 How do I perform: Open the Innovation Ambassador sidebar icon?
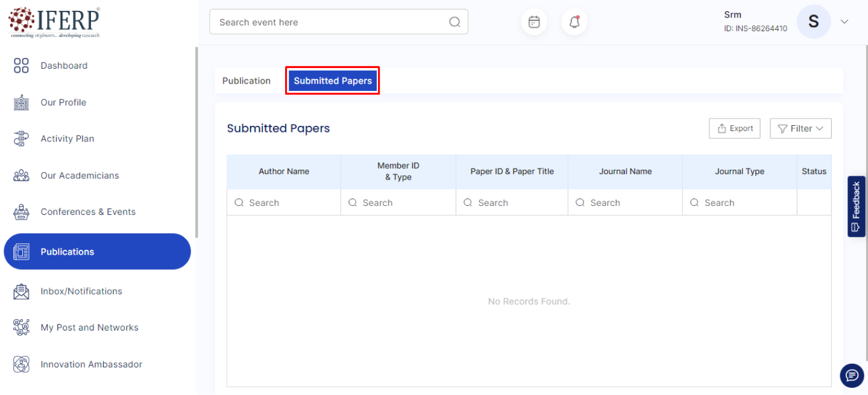point(21,364)
